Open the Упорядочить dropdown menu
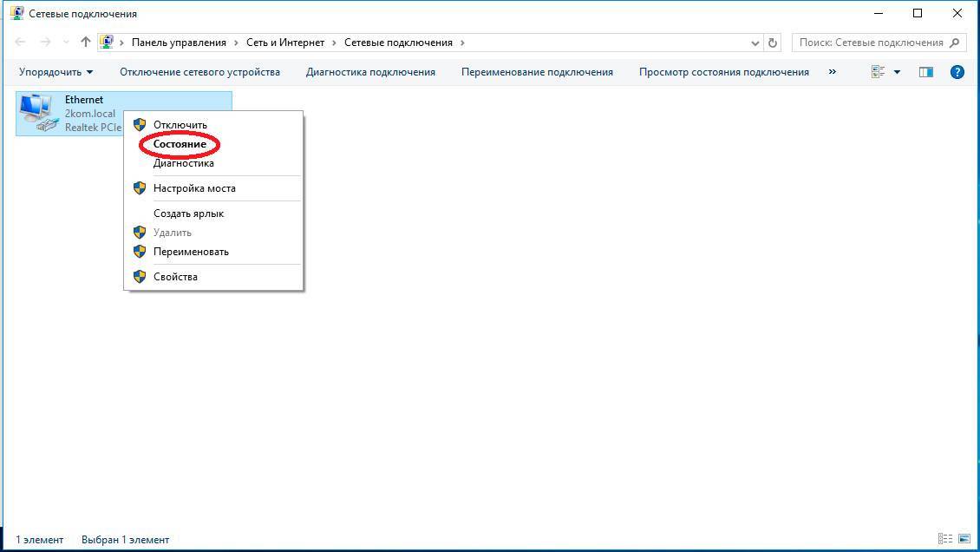Screen dimensions: 980x552 pos(56,72)
